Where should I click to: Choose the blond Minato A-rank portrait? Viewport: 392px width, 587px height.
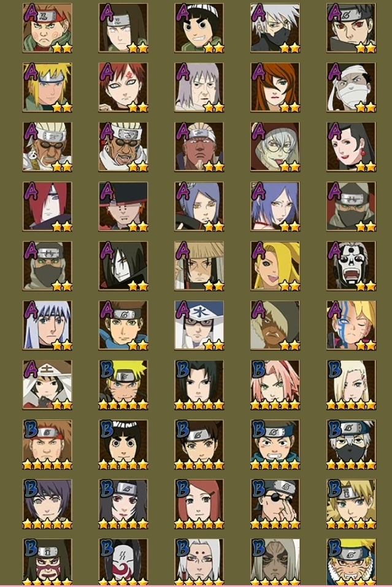(48, 88)
